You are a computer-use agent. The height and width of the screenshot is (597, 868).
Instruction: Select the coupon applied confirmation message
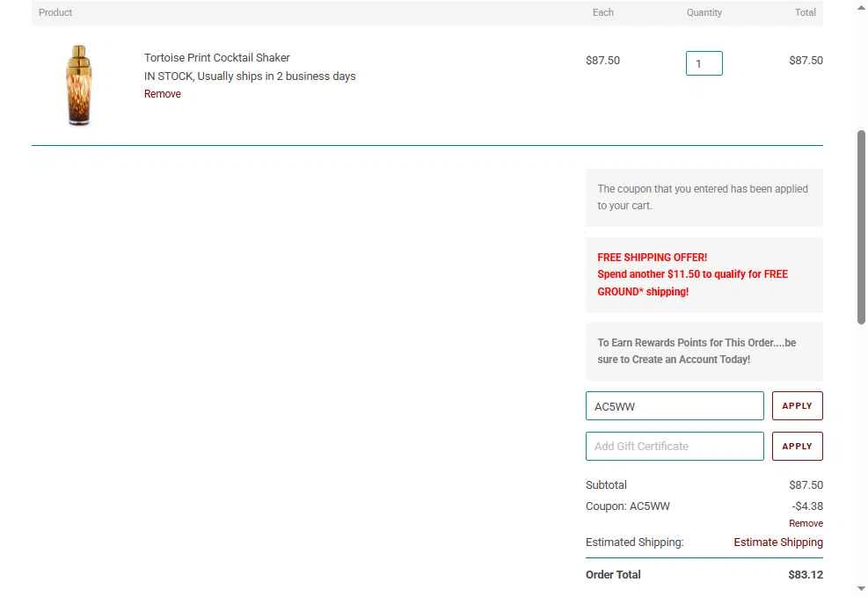pos(703,198)
